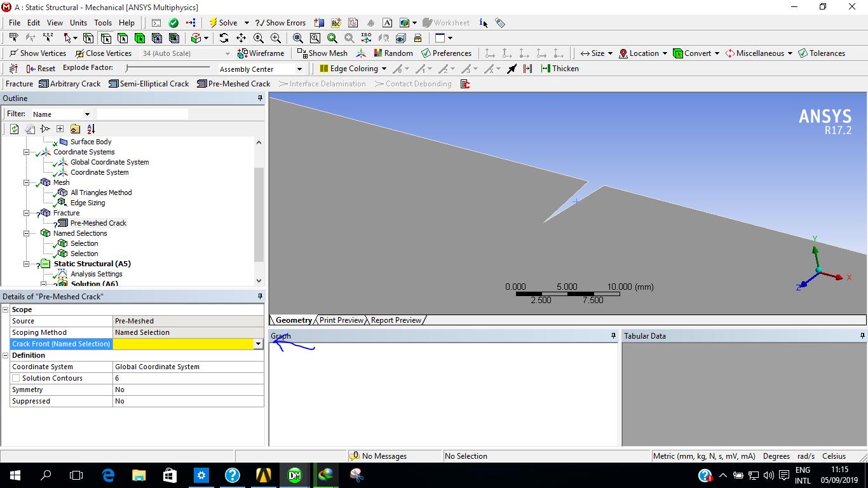
Task: Pin the Tabular Data panel
Action: (862, 336)
